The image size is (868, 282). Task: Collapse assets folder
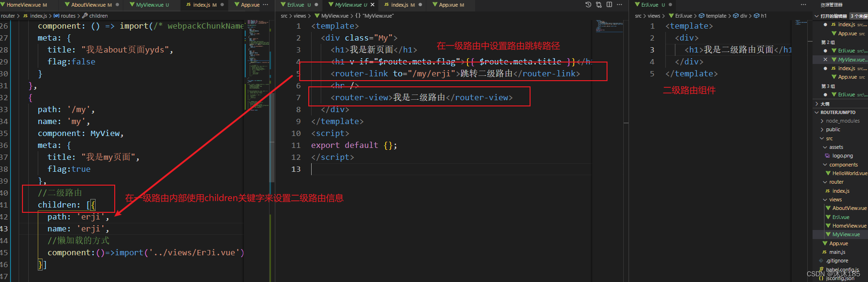[840, 147]
